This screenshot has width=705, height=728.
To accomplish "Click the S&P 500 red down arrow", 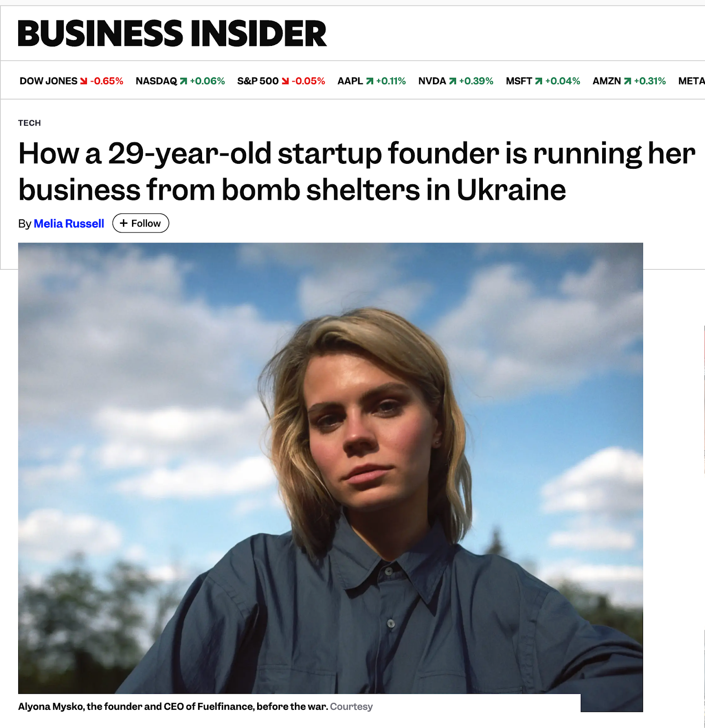I will 285,81.
